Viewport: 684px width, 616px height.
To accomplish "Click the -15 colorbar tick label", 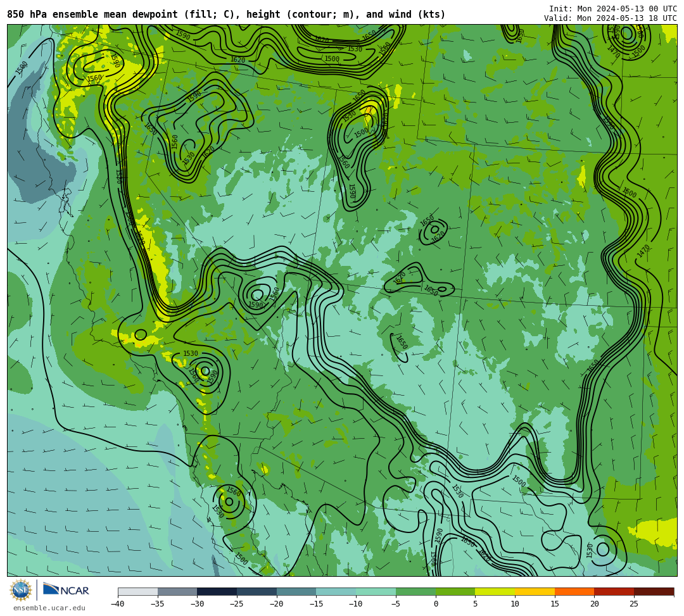I will tap(316, 604).
